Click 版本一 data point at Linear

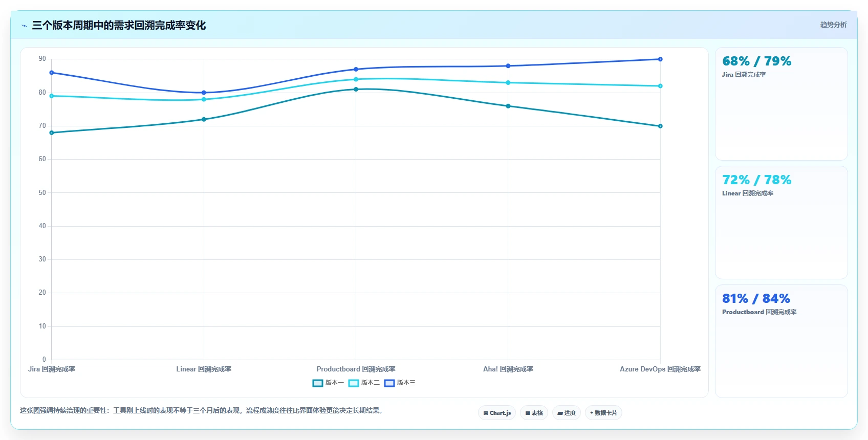[204, 120]
